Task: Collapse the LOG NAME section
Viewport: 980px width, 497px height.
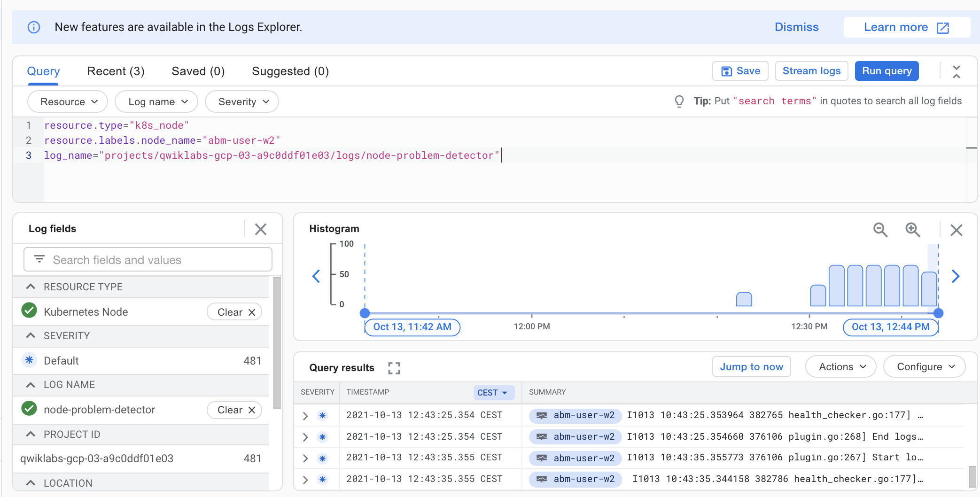Action: point(31,385)
